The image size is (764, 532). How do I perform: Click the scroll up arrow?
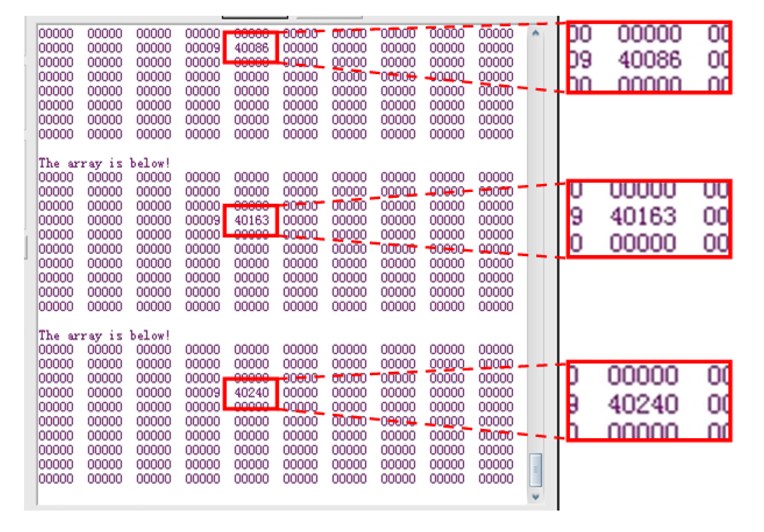[x=535, y=33]
